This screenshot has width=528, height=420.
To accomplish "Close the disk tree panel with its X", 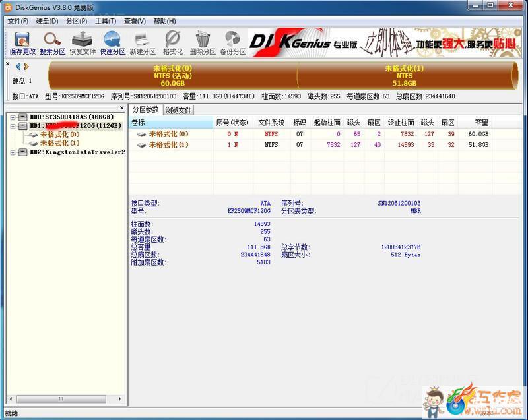I will [122, 108].
